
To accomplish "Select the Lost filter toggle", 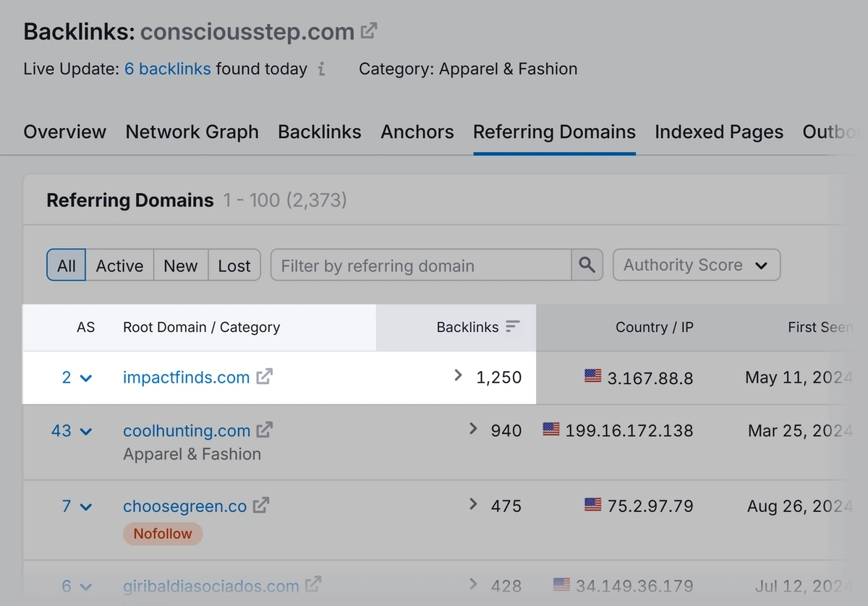I will click(x=234, y=265).
